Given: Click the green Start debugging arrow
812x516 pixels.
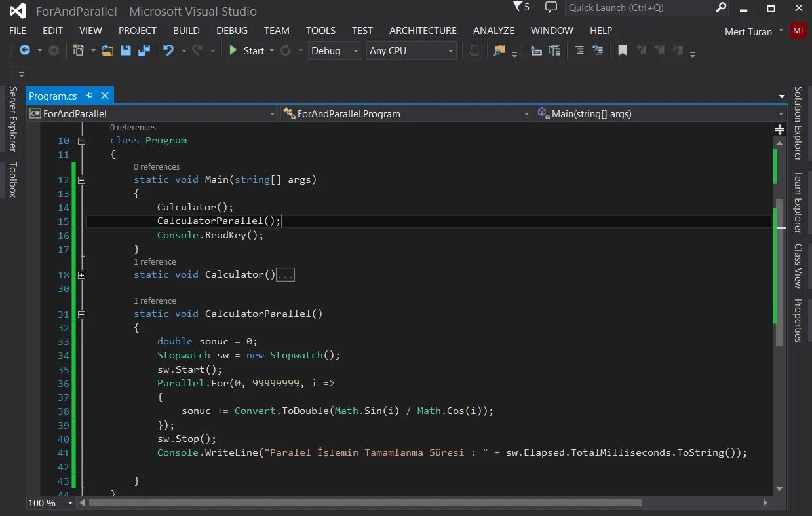Looking at the screenshot, I should click(x=233, y=50).
